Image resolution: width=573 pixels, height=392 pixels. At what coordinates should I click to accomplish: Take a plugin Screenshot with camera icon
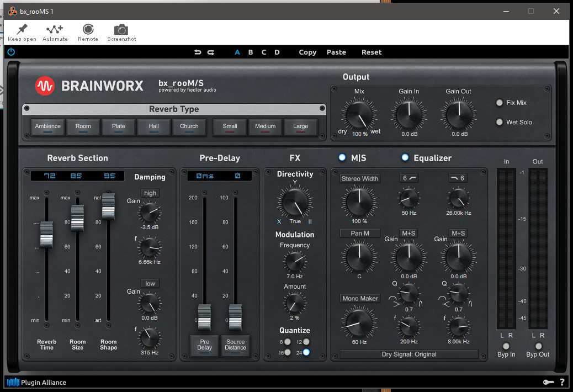tap(121, 30)
